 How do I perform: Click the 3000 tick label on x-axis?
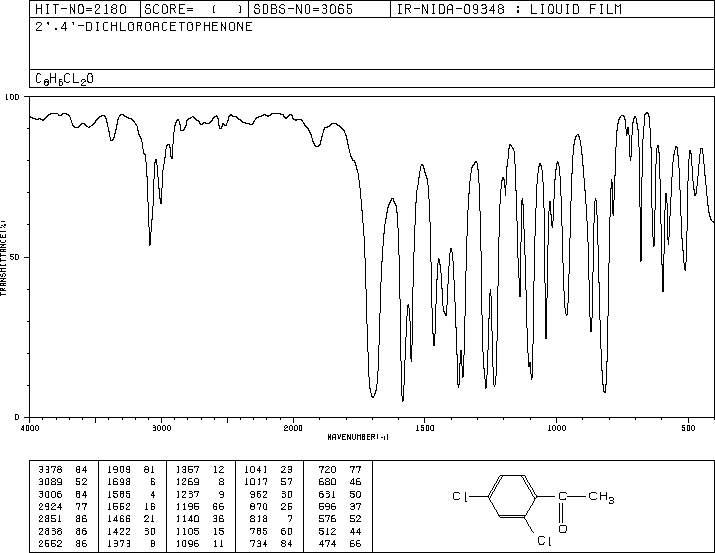(x=162, y=428)
